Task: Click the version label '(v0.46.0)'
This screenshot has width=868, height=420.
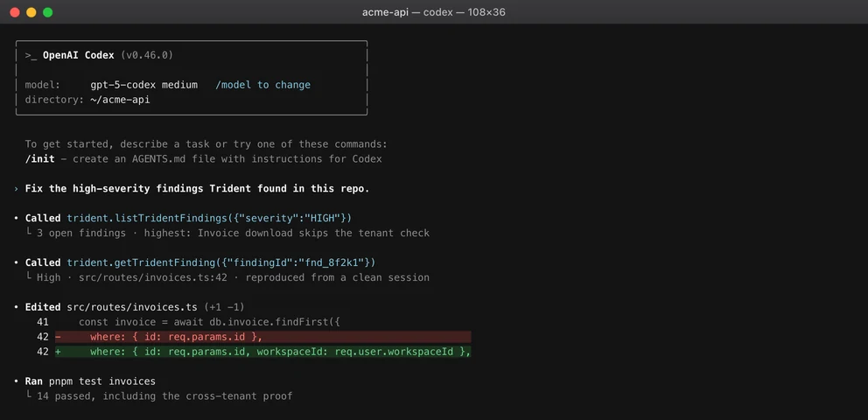Action: point(147,55)
